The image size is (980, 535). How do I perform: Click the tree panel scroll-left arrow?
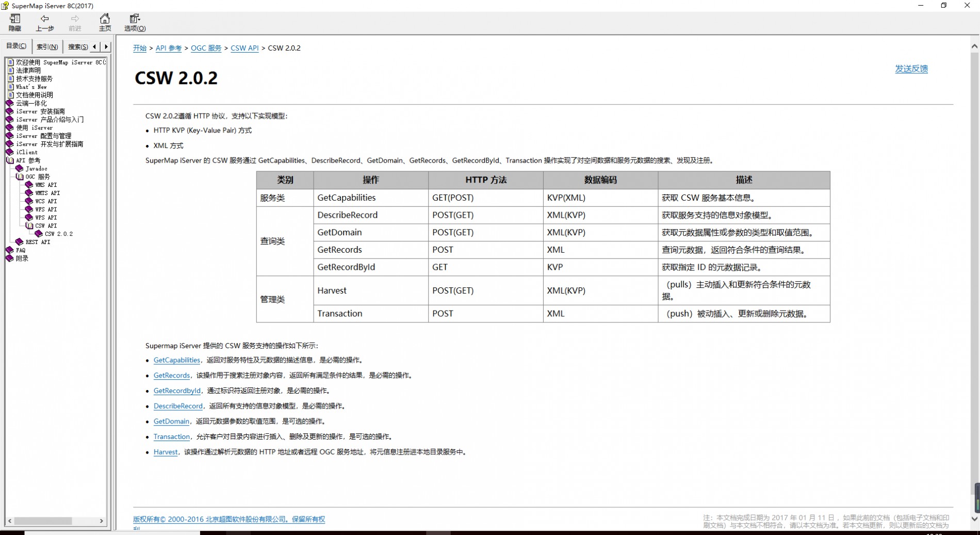10,521
